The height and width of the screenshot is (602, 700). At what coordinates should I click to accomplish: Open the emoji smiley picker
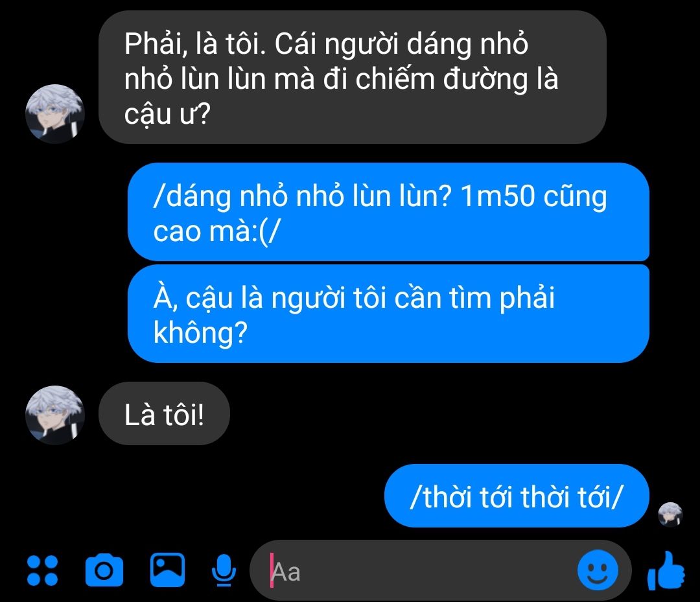[x=598, y=570]
